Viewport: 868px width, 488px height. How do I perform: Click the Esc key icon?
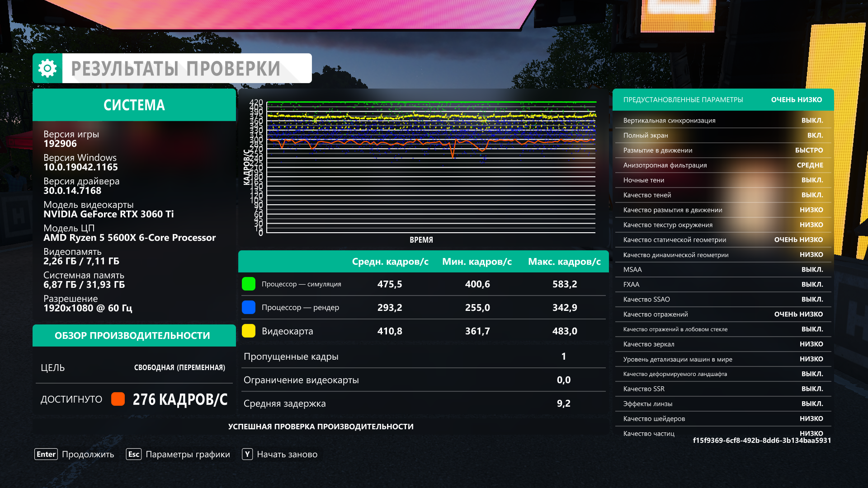click(x=134, y=454)
